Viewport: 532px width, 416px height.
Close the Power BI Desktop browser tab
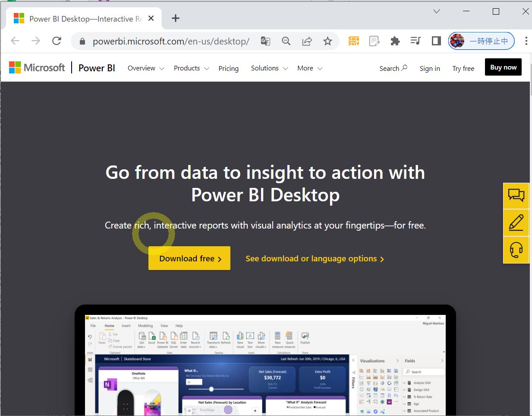coord(151,19)
